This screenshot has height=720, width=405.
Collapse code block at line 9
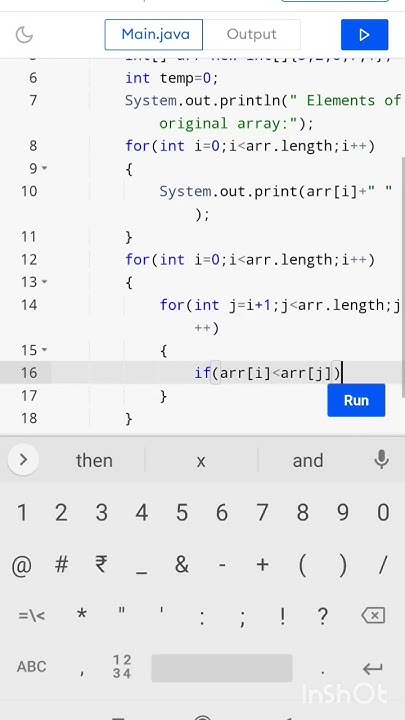coord(45,169)
